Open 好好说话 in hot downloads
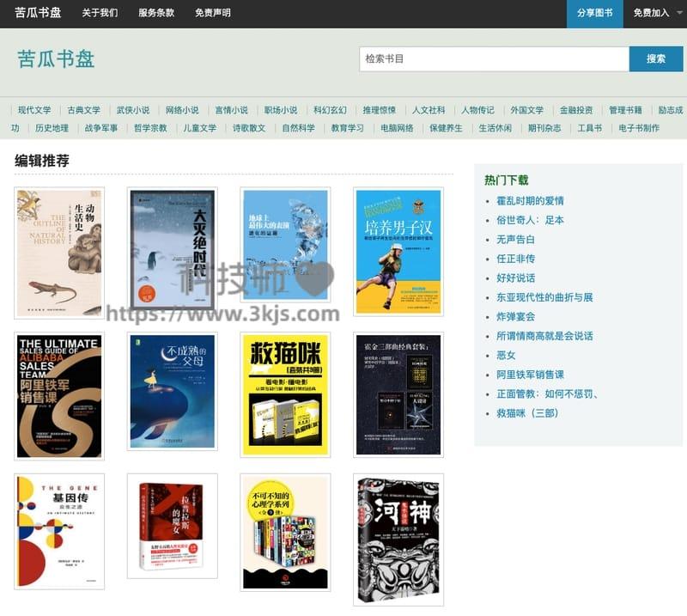Image resolution: width=687 pixels, height=616 pixels. [515, 278]
